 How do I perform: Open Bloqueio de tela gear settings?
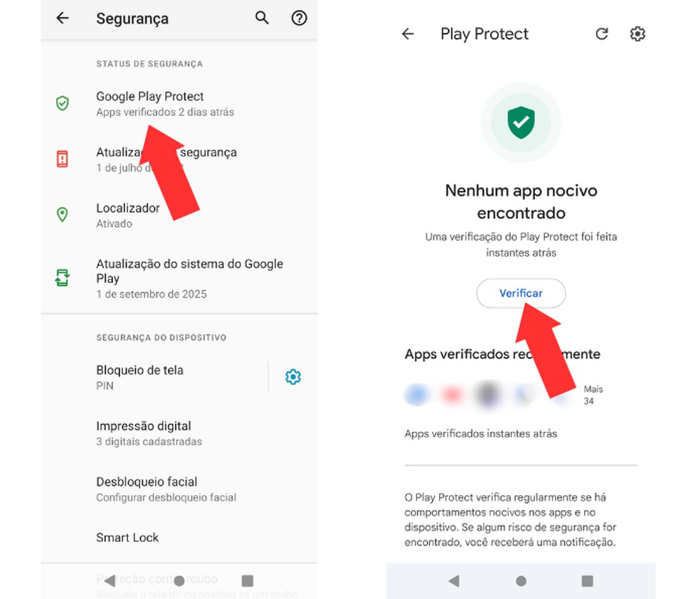click(293, 377)
